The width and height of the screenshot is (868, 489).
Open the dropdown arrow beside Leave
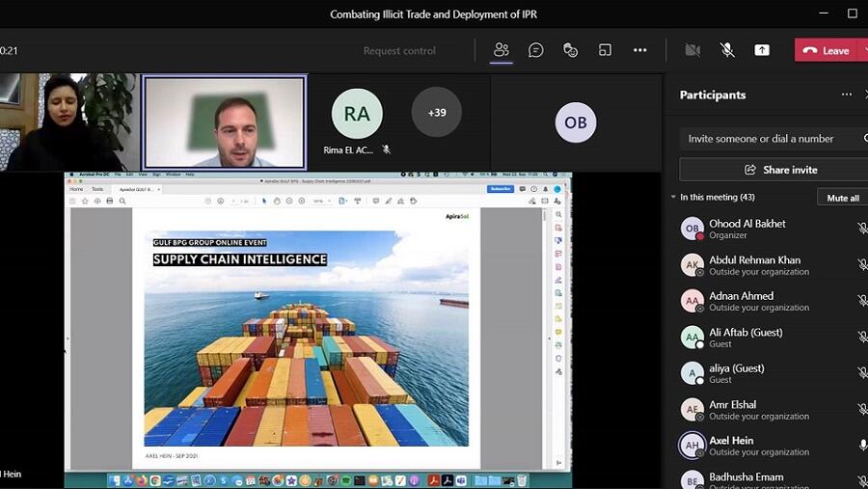pyautogui.click(x=863, y=50)
